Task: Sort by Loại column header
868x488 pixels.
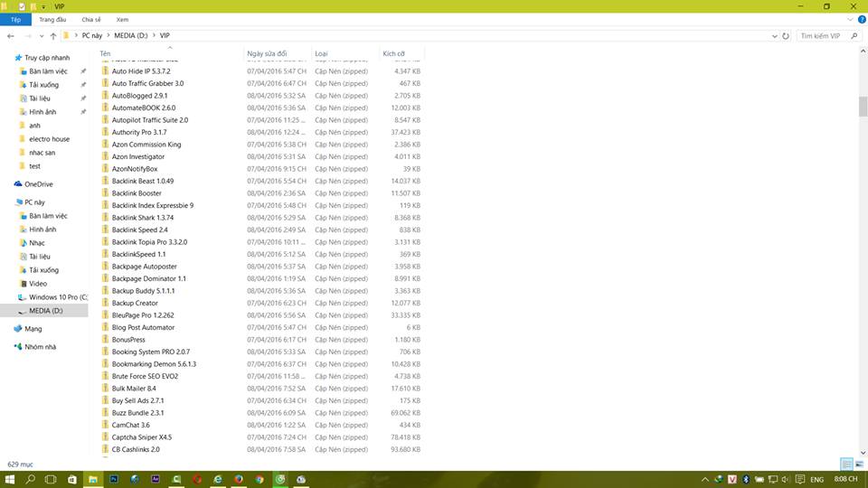Action: (344, 53)
